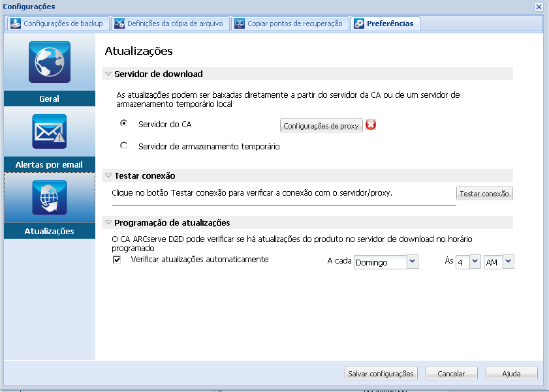Select the Preferências tab

tap(385, 23)
